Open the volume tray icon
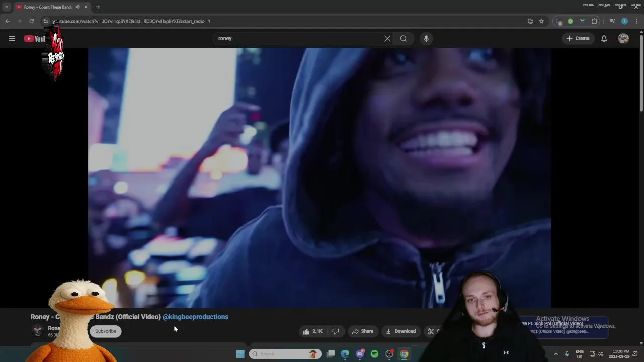The width and height of the screenshot is (644, 362). [x=600, y=354]
